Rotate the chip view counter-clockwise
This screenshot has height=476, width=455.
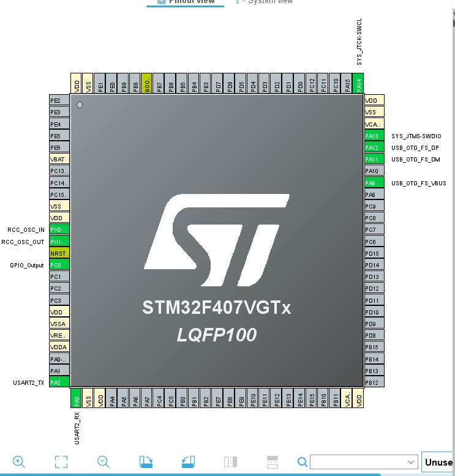click(188, 462)
